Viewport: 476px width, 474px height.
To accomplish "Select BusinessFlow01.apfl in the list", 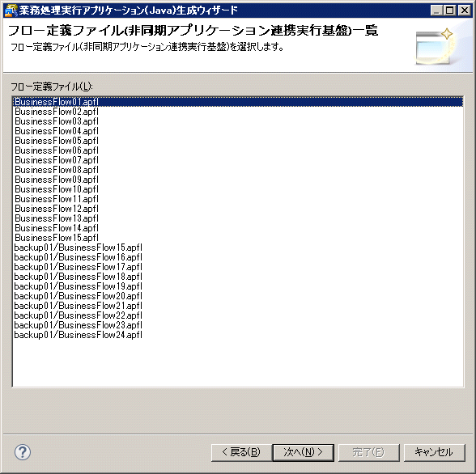I will 238,102.
